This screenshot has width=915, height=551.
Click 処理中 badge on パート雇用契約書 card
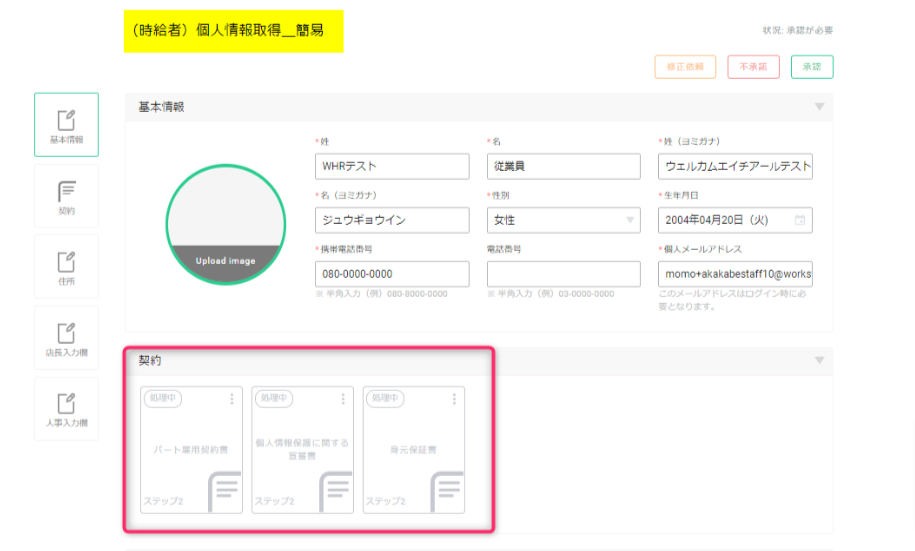[163, 398]
